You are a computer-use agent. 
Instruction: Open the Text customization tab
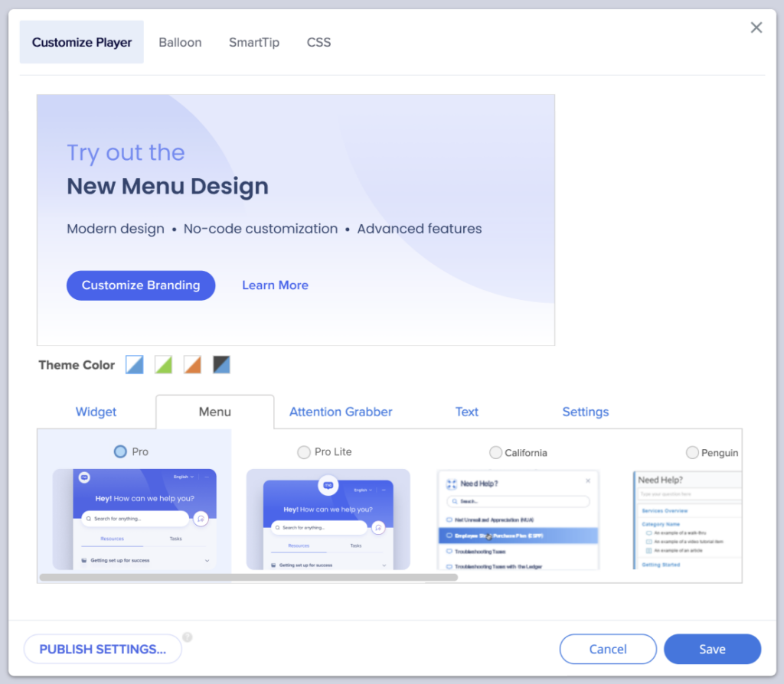point(467,412)
